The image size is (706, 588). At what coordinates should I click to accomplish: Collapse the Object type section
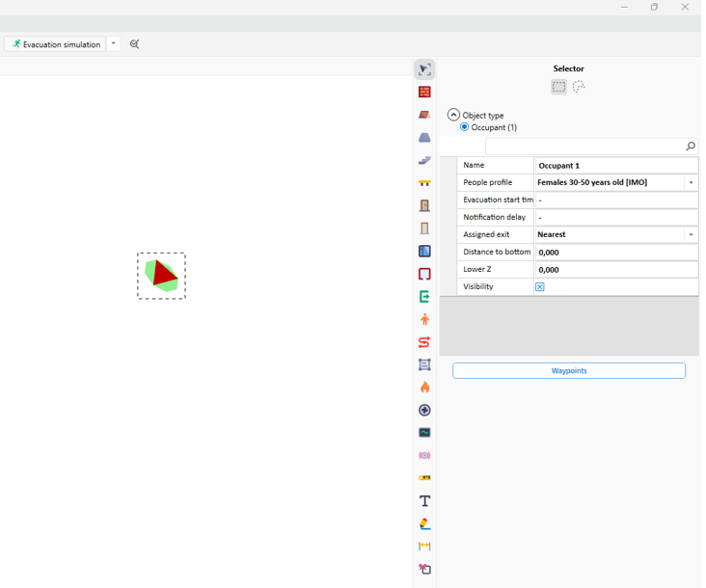453,115
